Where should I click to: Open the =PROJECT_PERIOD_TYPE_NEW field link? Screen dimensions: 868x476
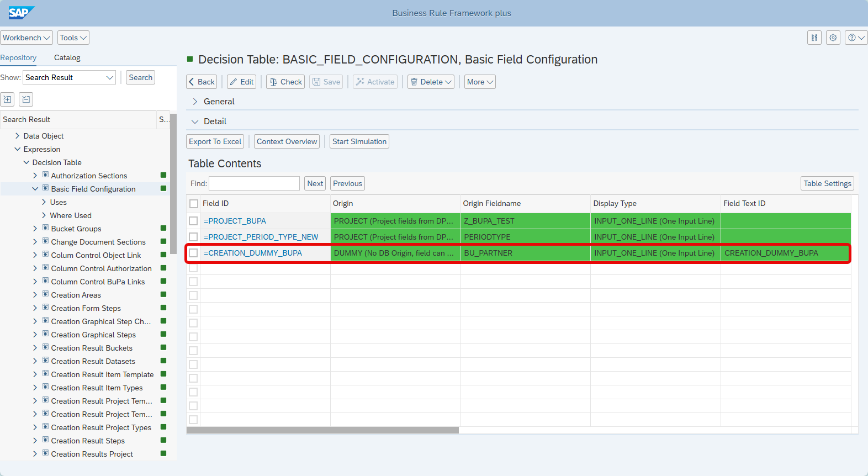point(261,237)
